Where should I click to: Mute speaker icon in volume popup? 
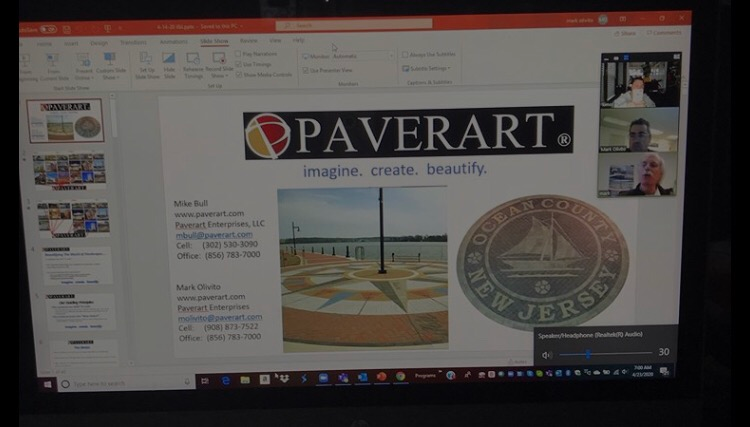coord(547,355)
